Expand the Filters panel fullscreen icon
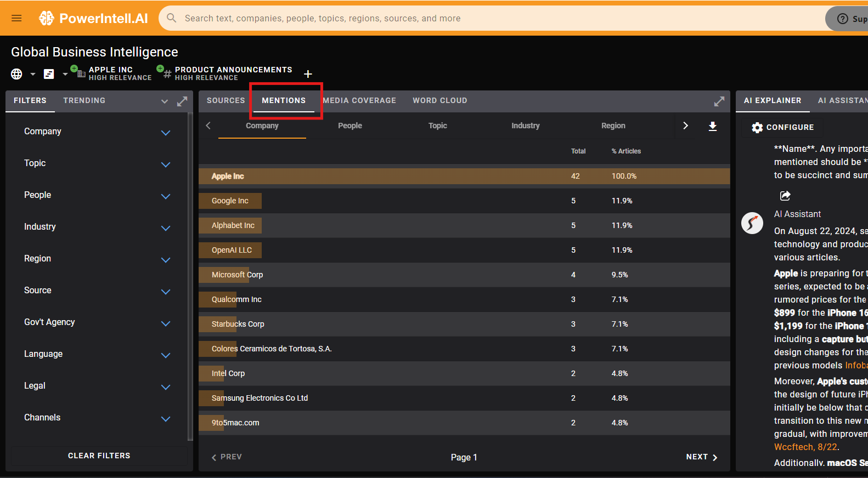Screen dimensions: 868x478 (182, 101)
